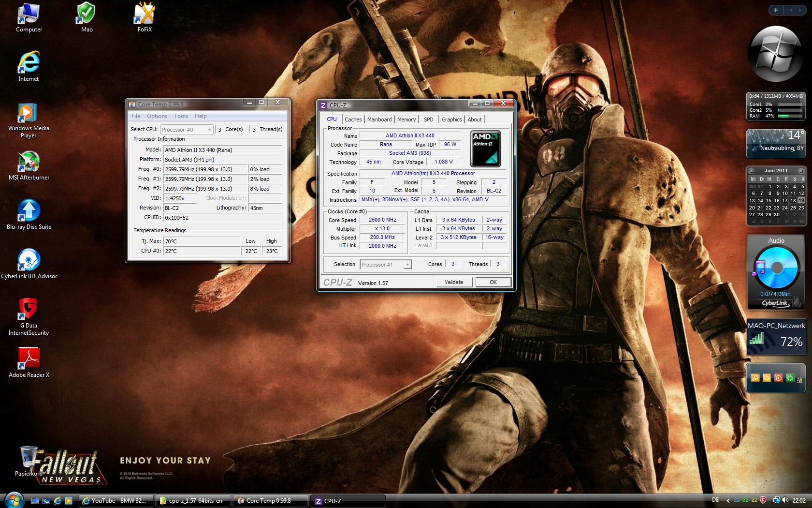This screenshot has height=508, width=812.
Task: Click the RAM 47% usage bar in gadget
Action: 790,116
